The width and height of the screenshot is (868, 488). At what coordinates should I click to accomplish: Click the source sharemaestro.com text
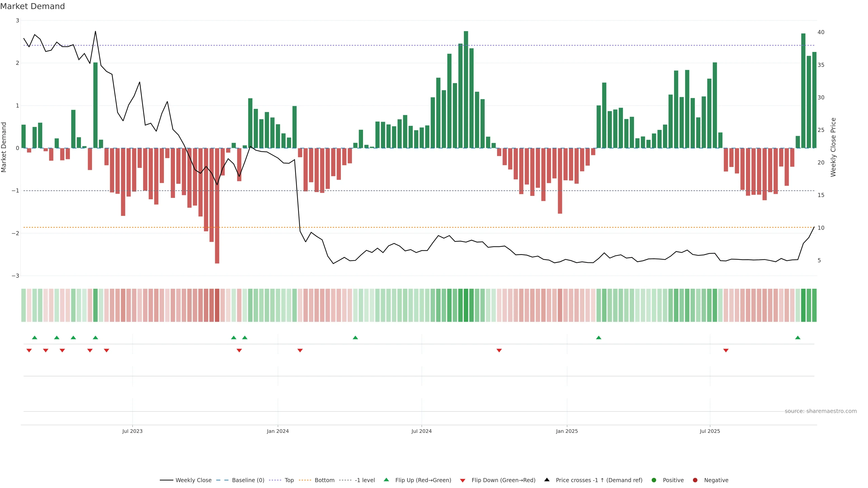tap(821, 411)
